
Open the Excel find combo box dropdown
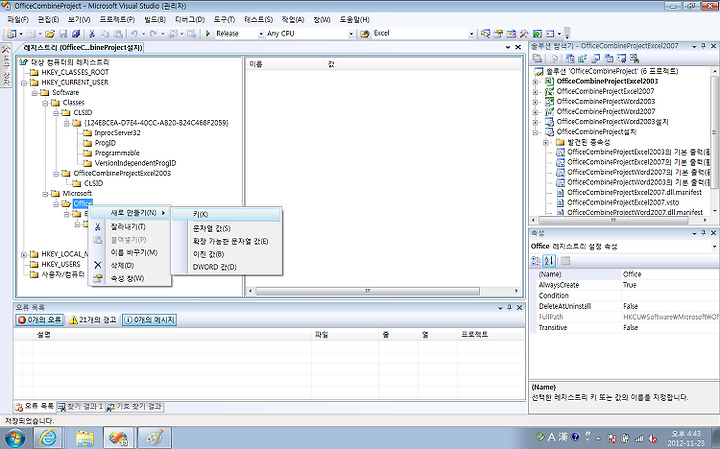471,34
